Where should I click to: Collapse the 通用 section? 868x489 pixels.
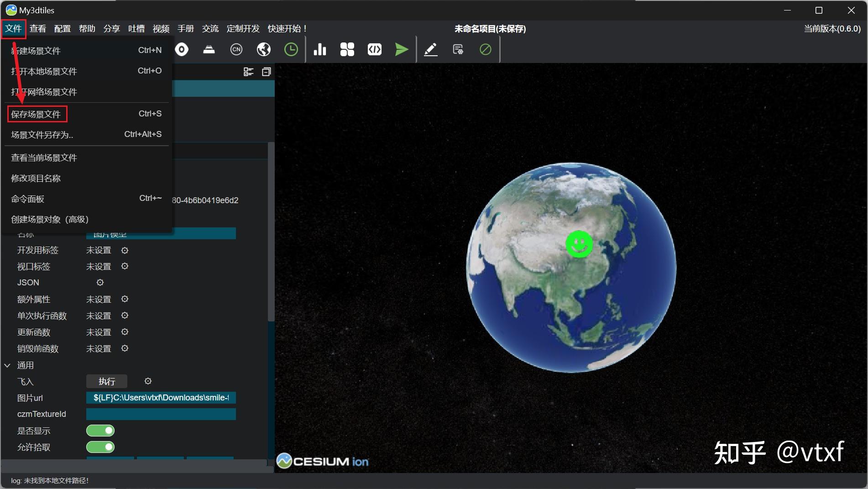click(7, 365)
